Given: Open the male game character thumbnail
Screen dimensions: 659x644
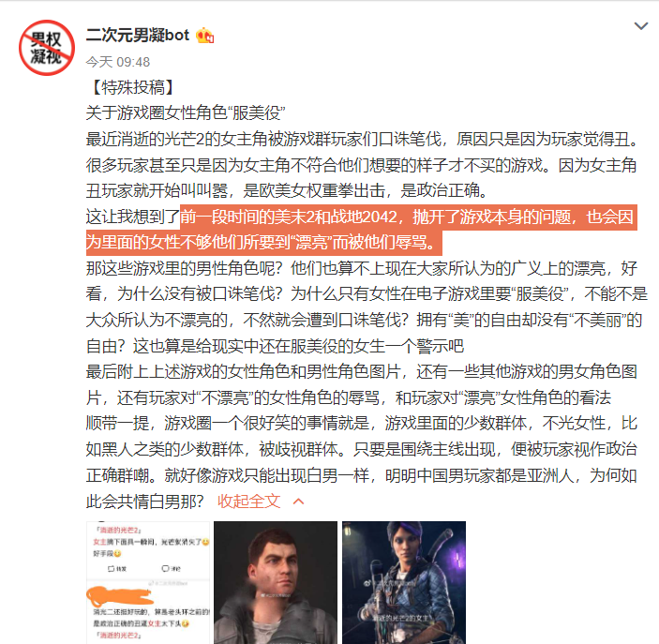Looking at the screenshot, I should pyautogui.click(x=276, y=582).
